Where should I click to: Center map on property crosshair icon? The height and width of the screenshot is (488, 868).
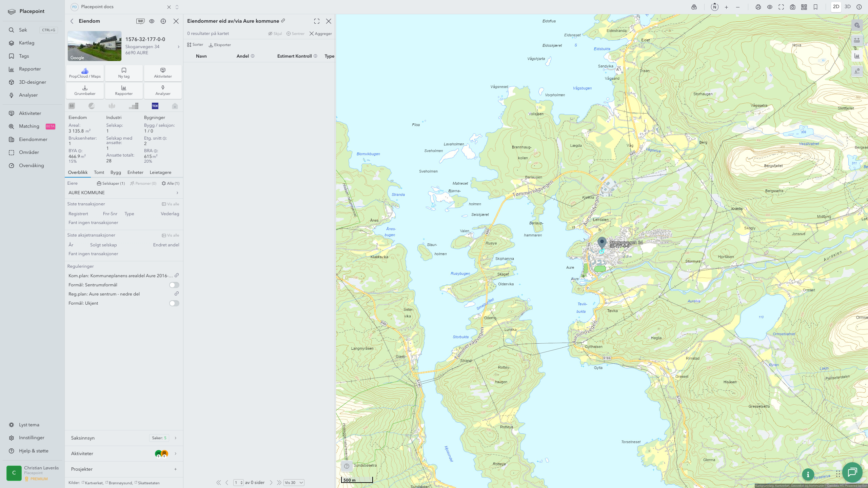pyautogui.click(x=163, y=21)
